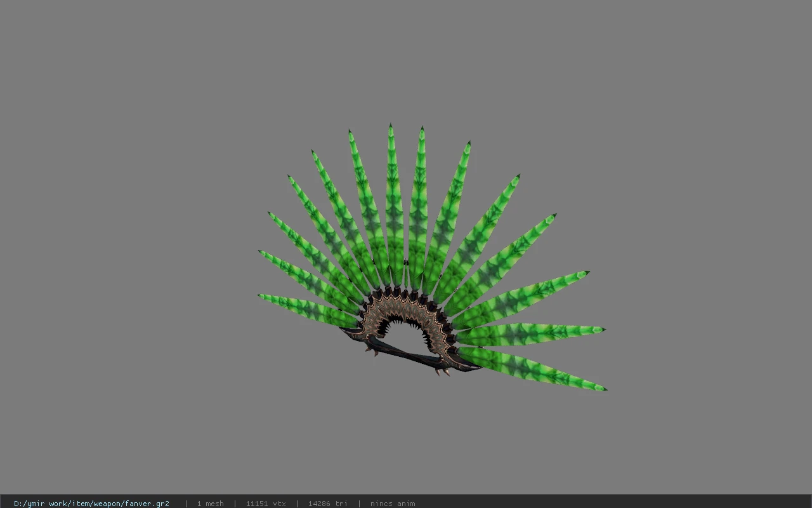Click the "nincs anim" status entry

(x=393, y=504)
